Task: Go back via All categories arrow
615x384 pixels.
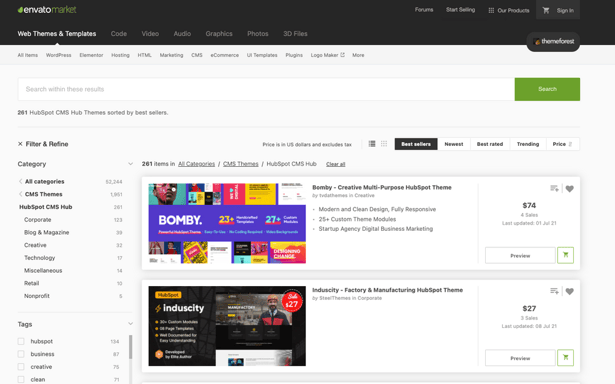Action: (20, 182)
